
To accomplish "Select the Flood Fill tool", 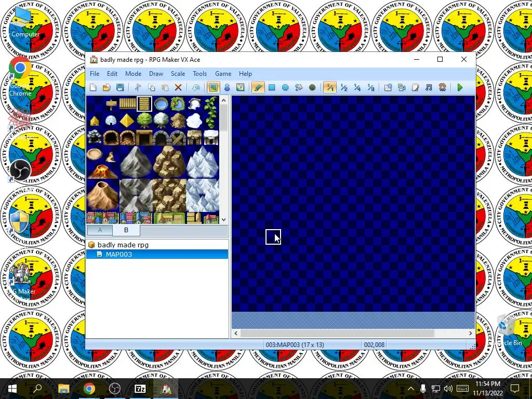I will coord(299,87).
